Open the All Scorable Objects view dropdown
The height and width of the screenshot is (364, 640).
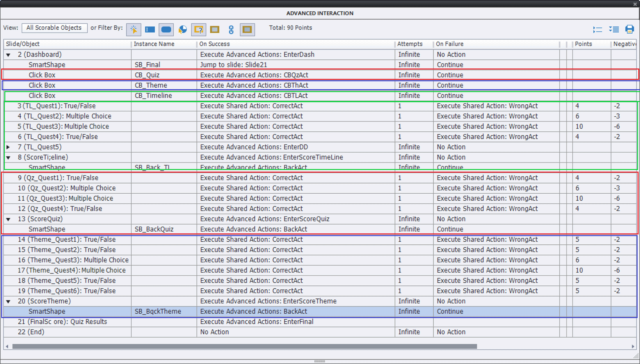coord(54,28)
